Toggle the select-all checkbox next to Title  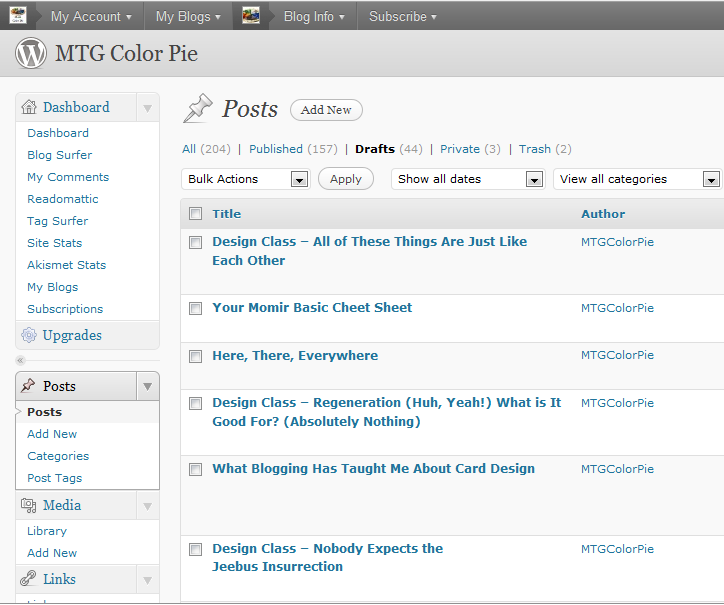click(195, 213)
